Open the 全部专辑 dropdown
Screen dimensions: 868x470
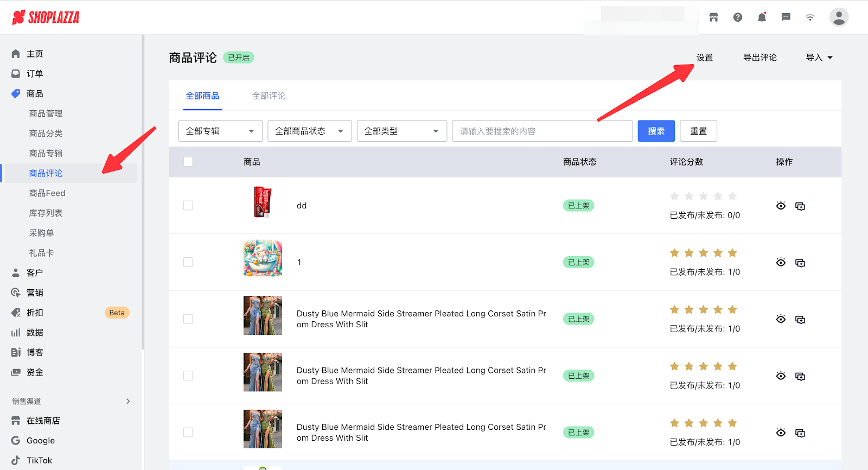[220, 131]
